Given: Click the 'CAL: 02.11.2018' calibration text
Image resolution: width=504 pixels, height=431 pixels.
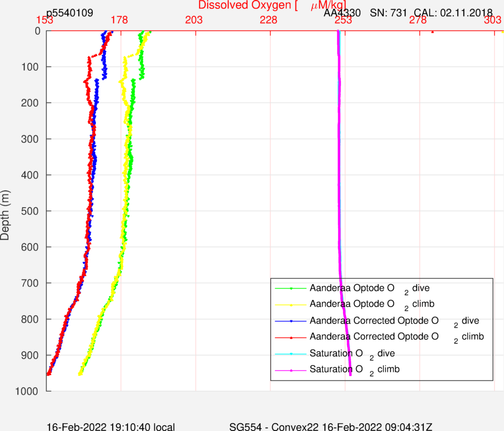Looking at the screenshot, I should coord(453,13).
